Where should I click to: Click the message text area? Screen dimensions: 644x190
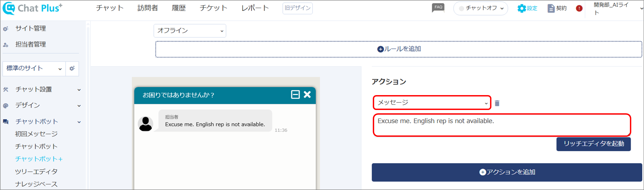click(x=502, y=125)
